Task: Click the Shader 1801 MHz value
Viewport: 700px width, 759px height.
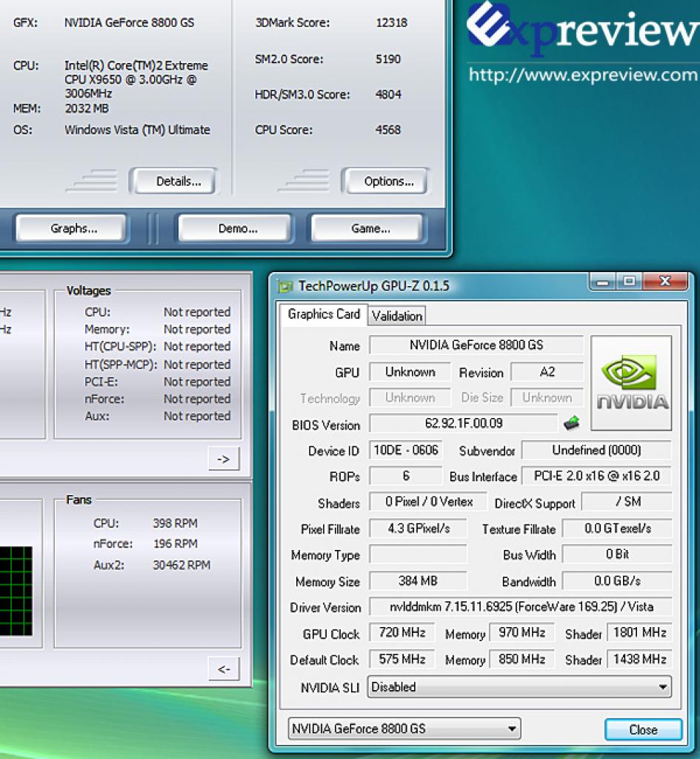Action: coord(639,633)
